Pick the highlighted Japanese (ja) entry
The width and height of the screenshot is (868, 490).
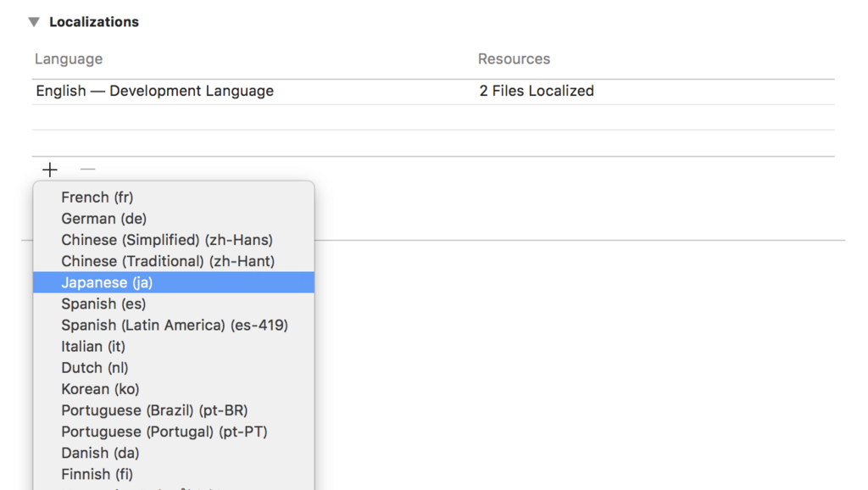point(174,282)
